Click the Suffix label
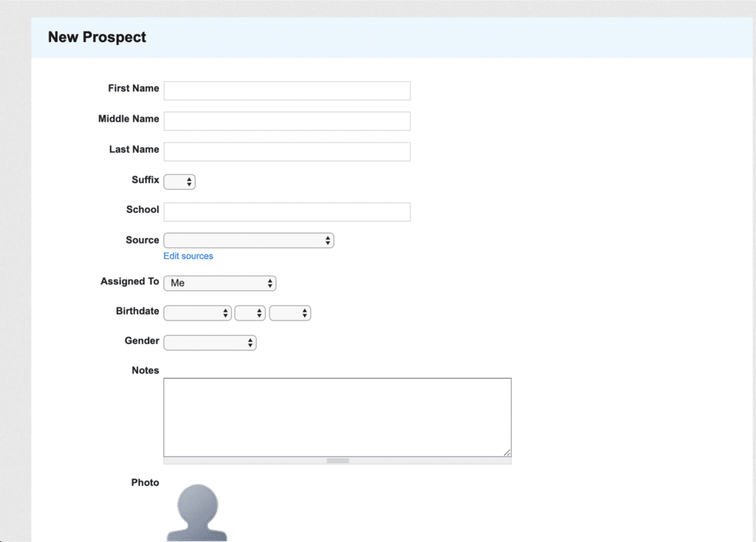Image resolution: width=756 pixels, height=542 pixels. [x=145, y=180]
